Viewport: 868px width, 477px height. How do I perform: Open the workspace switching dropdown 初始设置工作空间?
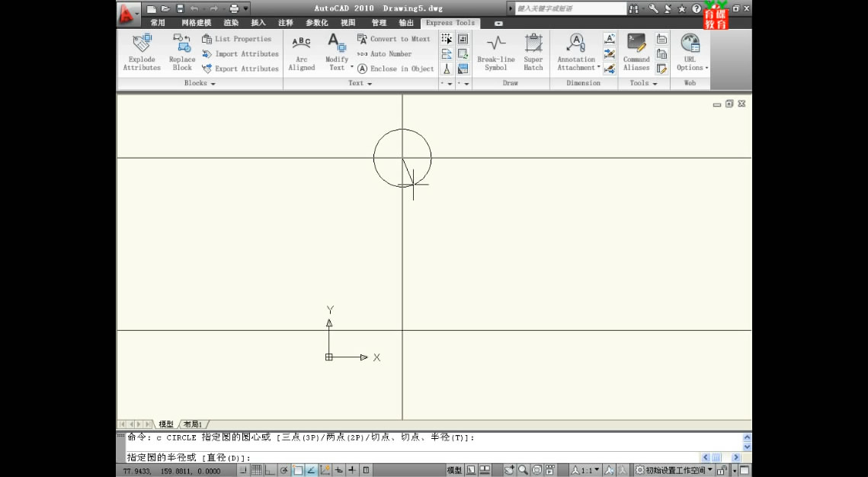point(673,470)
